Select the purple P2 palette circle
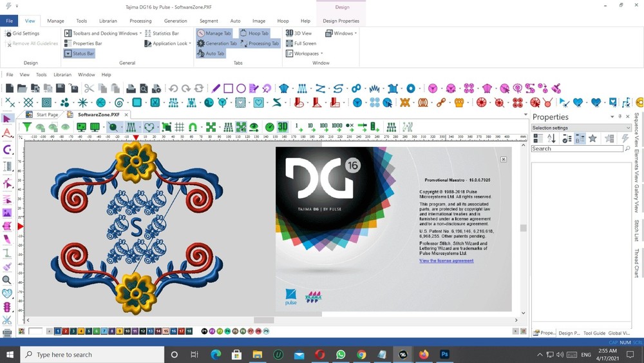 [212, 331]
